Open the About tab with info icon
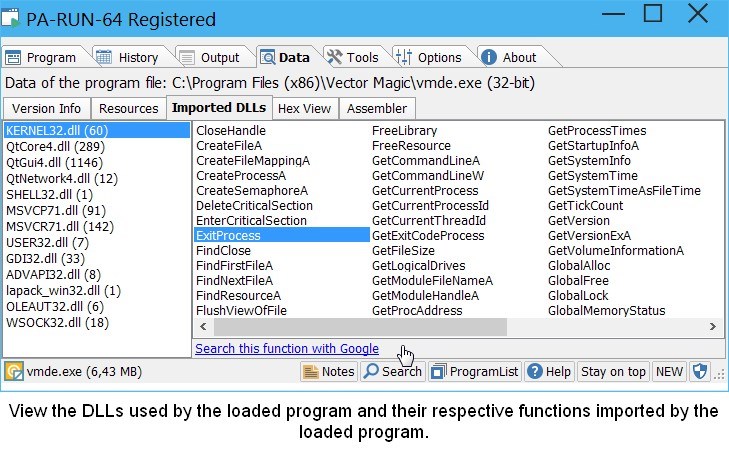The image size is (729, 450). (509, 57)
